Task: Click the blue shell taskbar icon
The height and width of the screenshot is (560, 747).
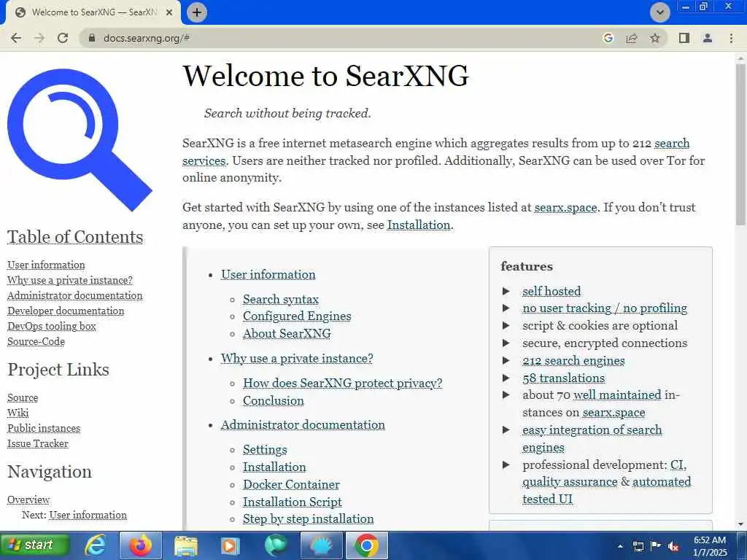Action: click(321, 545)
